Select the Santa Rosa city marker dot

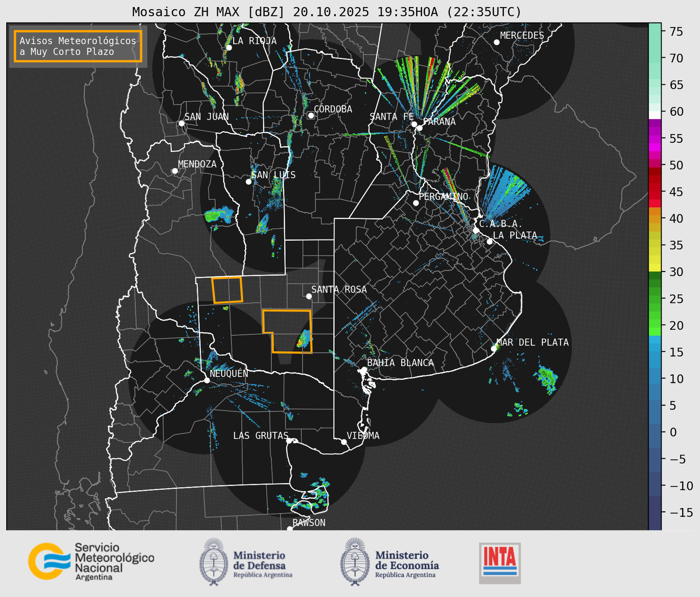(x=309, y=296)
